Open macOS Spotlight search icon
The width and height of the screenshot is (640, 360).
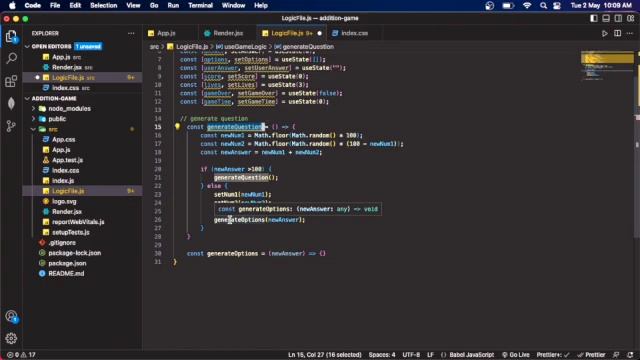543,6
